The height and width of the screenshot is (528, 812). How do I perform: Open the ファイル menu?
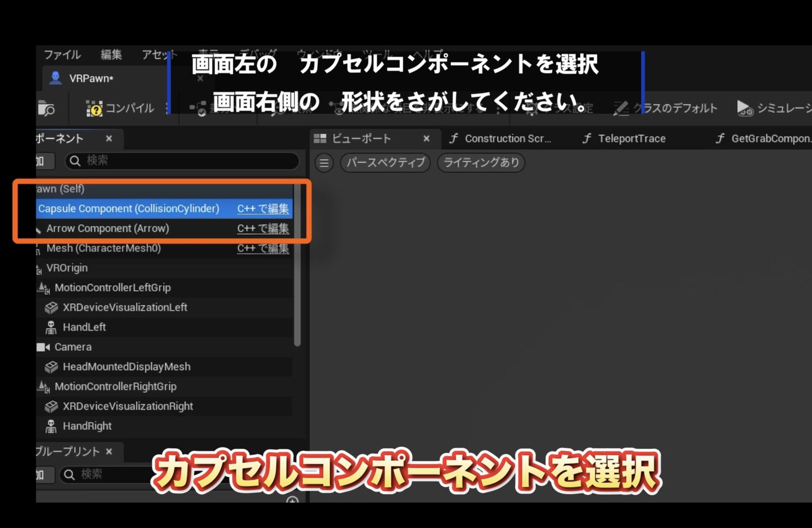62,55
